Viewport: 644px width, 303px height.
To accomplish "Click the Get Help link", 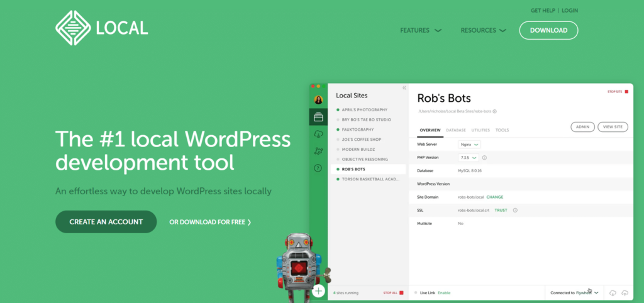I will (x=543, y=11).
